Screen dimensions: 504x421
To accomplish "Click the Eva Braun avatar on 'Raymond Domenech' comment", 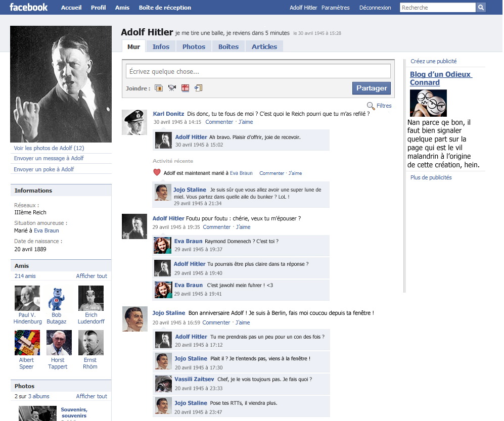I will click(162, 245).
